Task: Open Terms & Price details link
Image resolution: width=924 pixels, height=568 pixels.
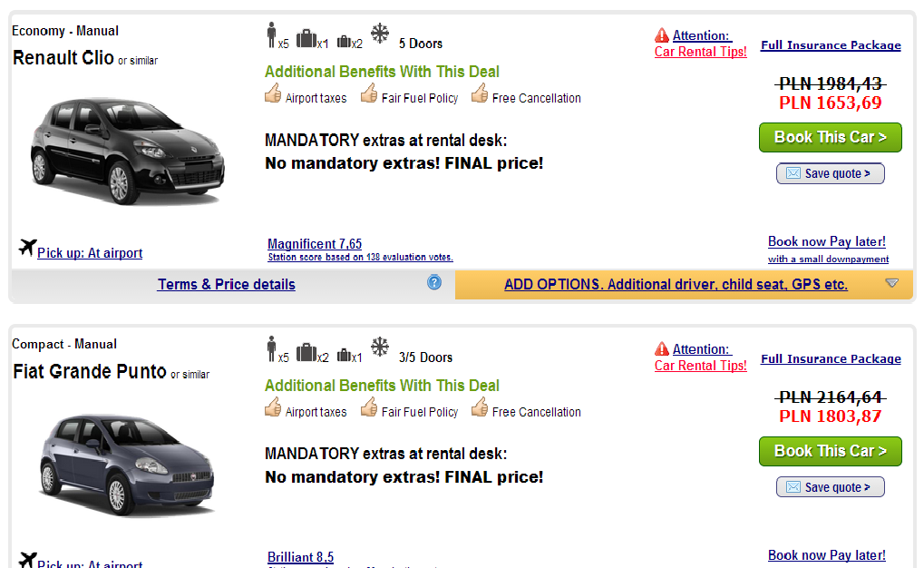Action: click(x=227, y=284)
